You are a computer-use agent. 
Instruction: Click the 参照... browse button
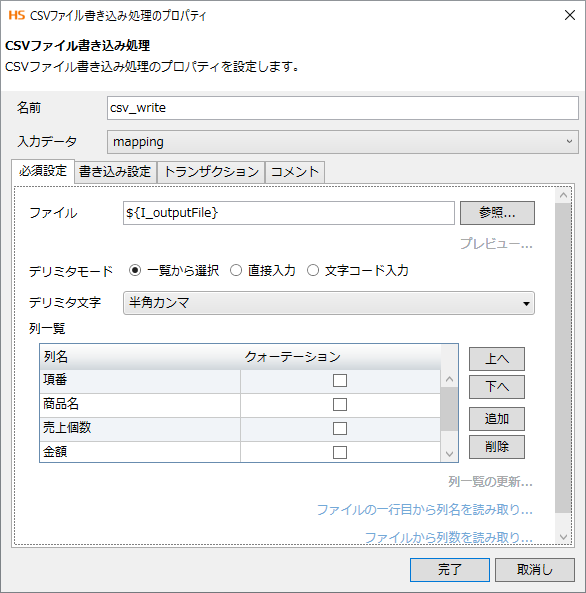pyautogui.click(x=497, y=213)
